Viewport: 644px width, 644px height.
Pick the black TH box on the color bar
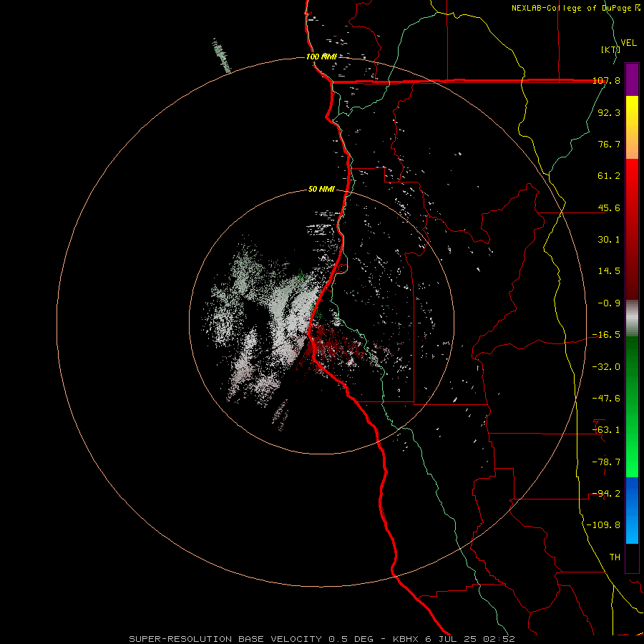[632, 558]
